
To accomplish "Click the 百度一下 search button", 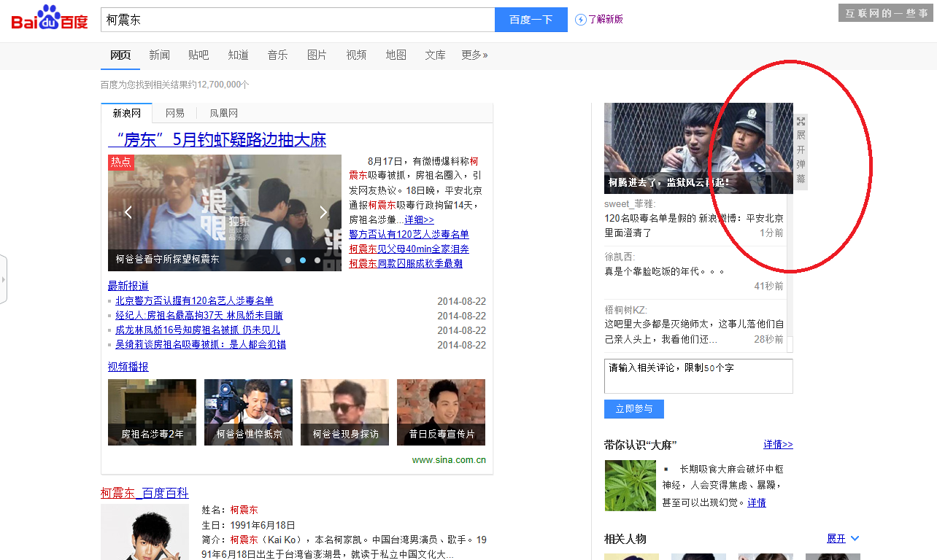I will [531, 19].
